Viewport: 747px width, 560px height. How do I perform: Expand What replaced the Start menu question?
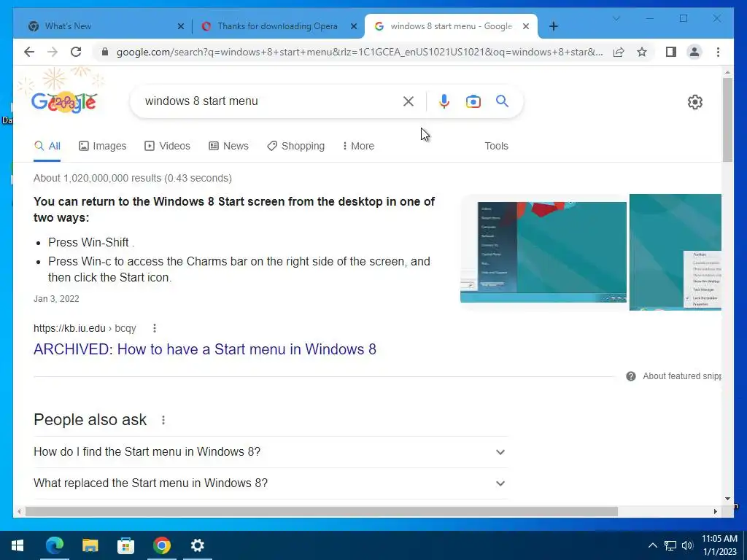pyautogui.click(x=271, y=483)
